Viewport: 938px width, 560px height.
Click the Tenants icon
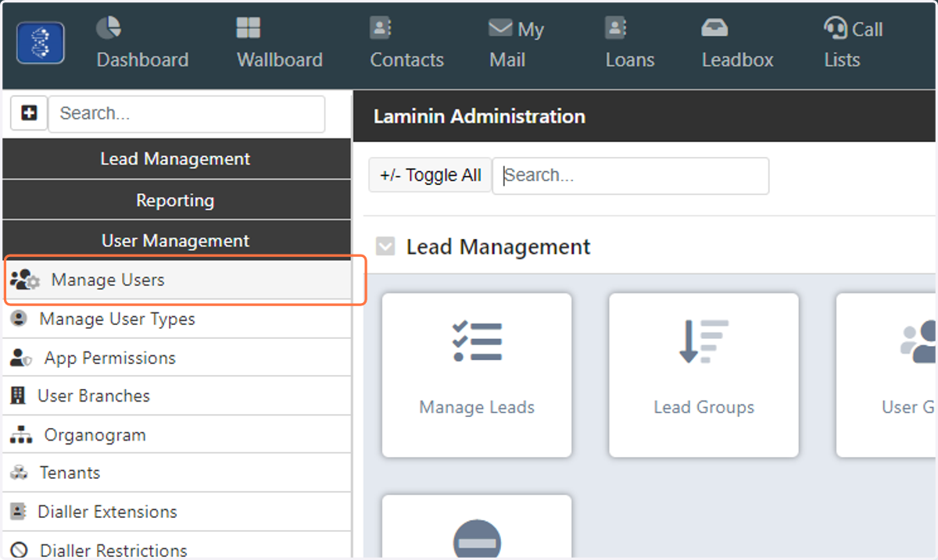tap(19, 473)
